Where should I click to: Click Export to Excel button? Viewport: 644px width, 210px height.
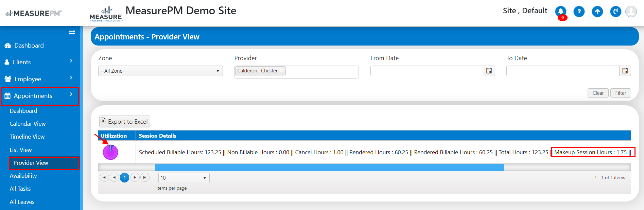125,121
